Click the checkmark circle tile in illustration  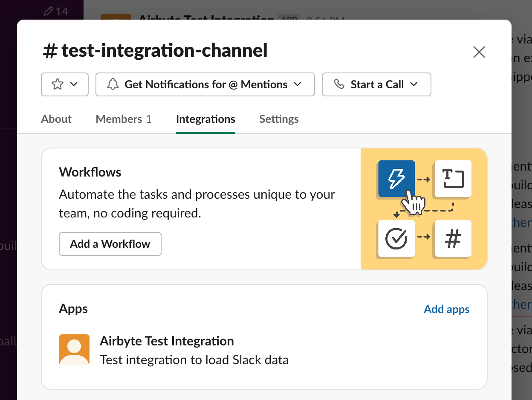(x=396, y=238)
